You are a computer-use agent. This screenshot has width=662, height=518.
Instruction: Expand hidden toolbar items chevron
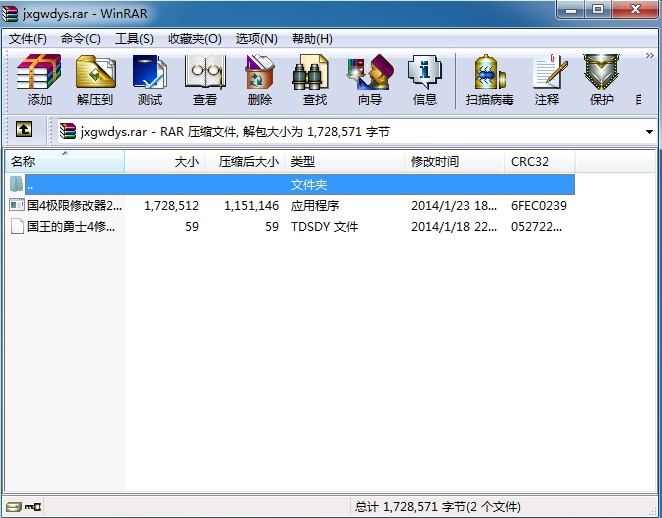649,56
